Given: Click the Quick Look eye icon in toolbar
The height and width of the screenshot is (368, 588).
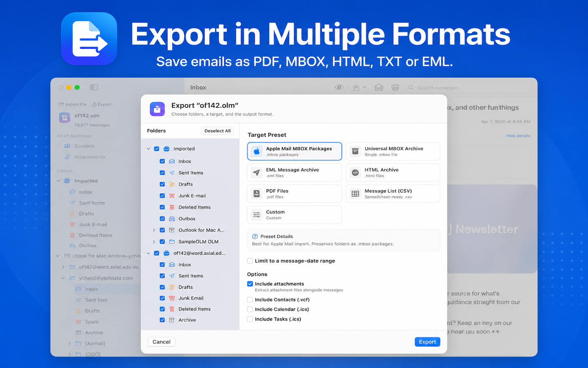Looking at the screenshot, I should [x=339, y=87].
